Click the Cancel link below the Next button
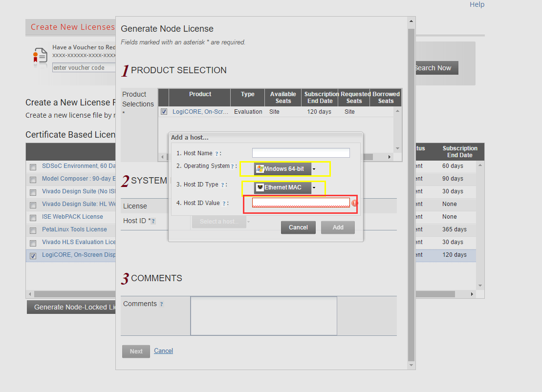Viewport: 542px width, 392px height. pos(163,351)
